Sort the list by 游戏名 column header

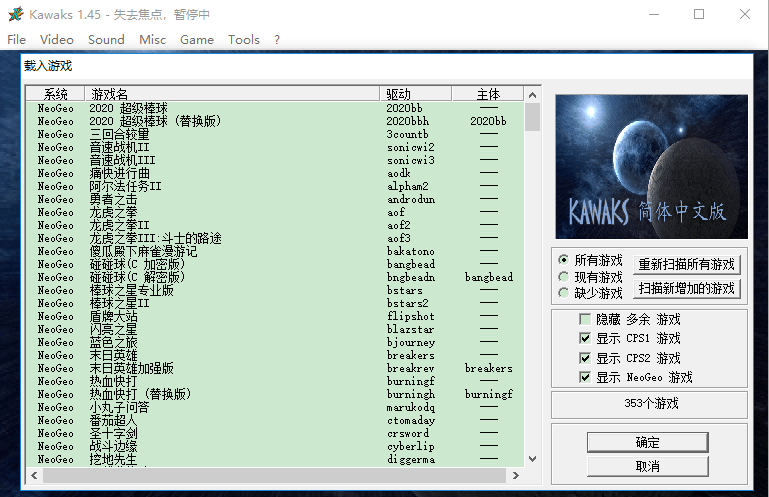232,94
